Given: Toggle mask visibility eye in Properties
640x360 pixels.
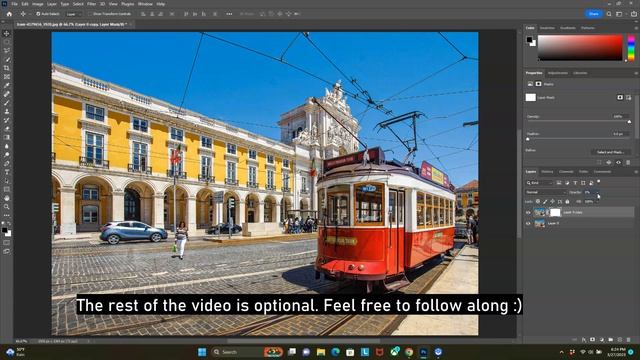Looking at the screenshot, I should click(x=618, y=162).
